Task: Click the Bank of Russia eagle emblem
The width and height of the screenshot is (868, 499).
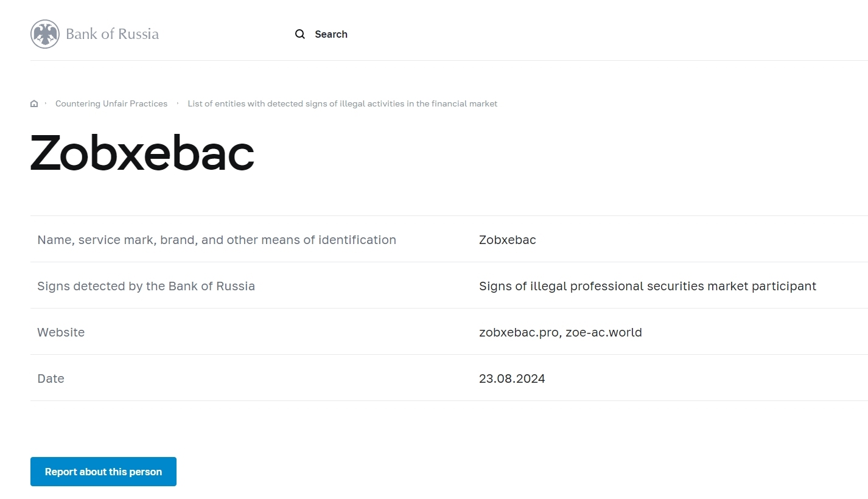Action: 44,34
